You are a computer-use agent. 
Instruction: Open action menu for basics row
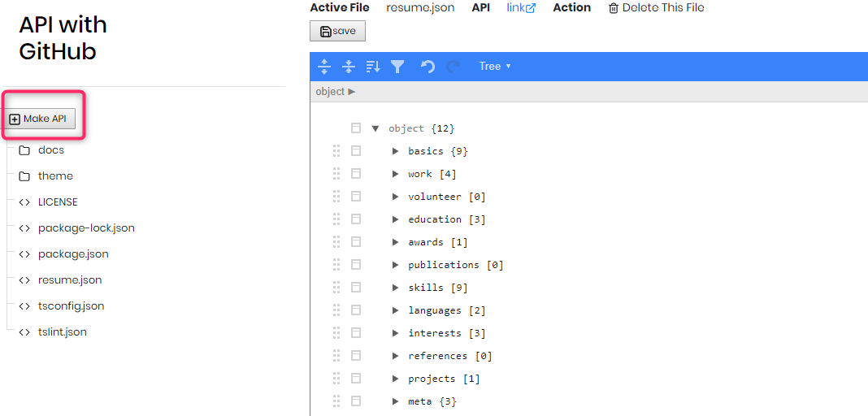tap(356, 151)
